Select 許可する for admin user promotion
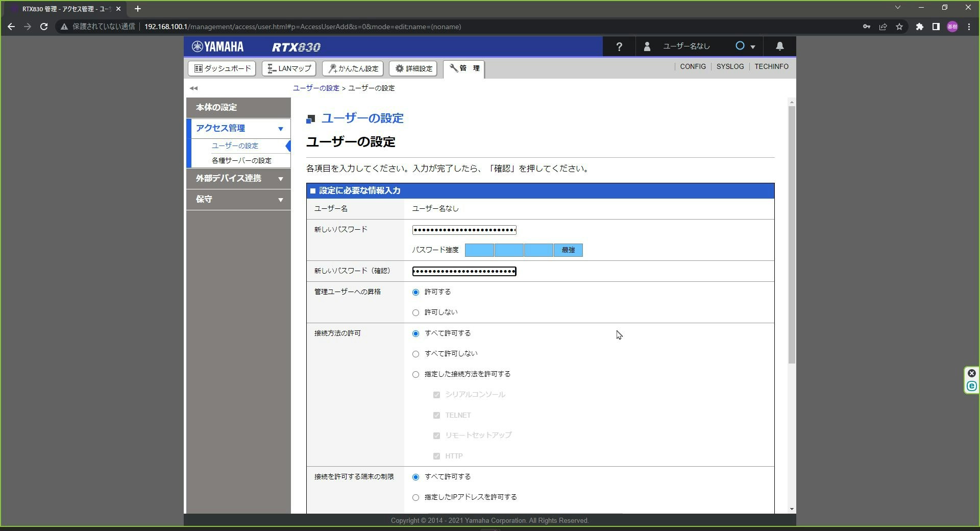Screen dimensions: 980x531 tap(415, 293)
